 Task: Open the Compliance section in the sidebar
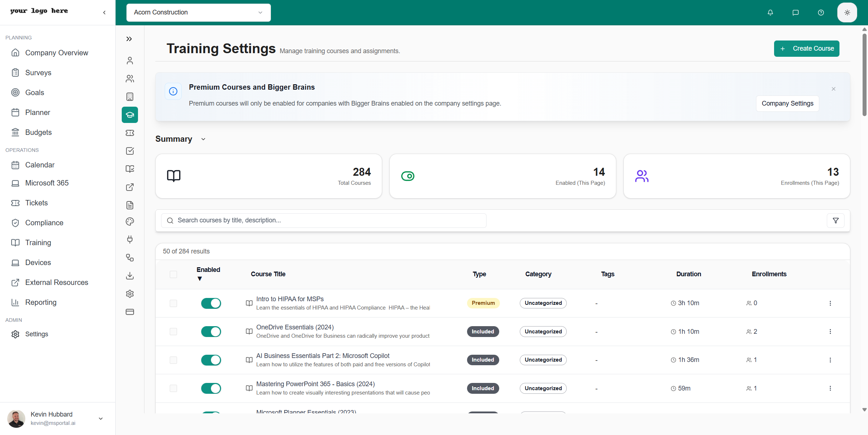tap(44, 222)
